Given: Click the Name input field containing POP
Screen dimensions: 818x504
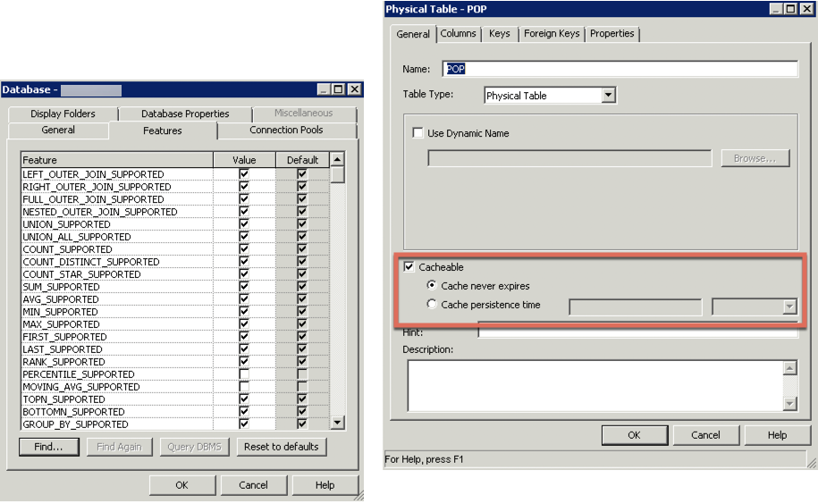Looking at the screenshot, I should 620,69.
